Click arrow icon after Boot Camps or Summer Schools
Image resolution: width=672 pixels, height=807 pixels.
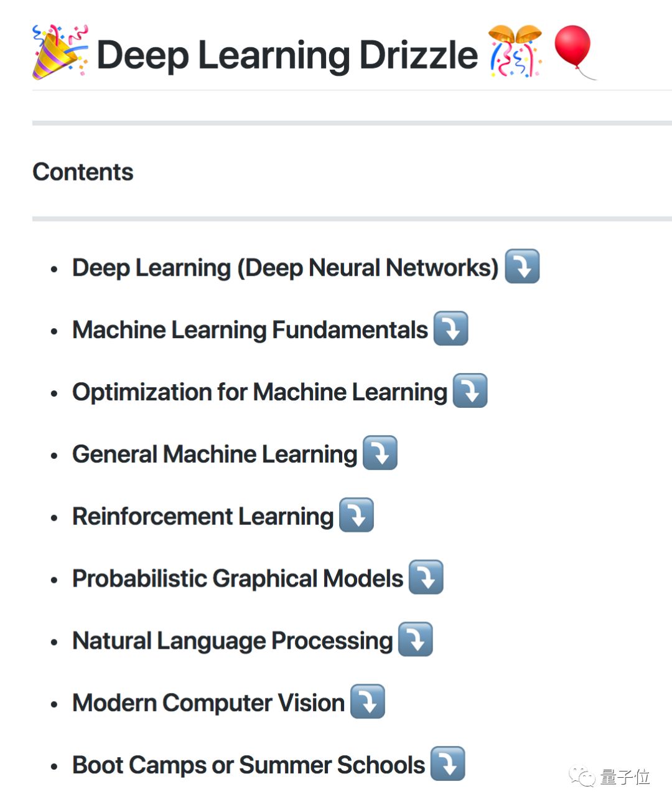tap(447, 764)
